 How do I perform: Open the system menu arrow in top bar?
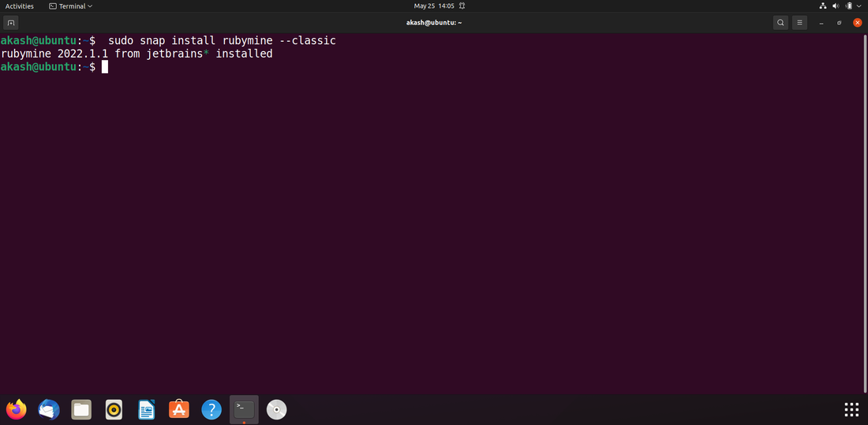tap(859, 6)
